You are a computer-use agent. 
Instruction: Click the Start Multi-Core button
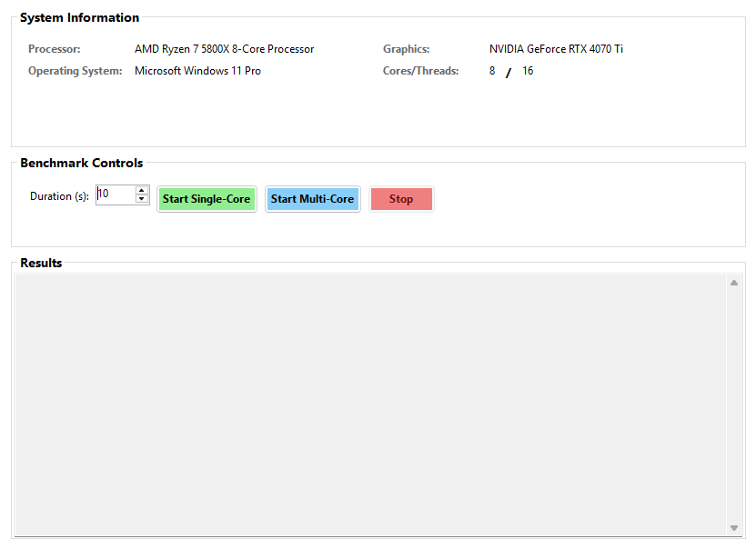(x=313, y=199)
